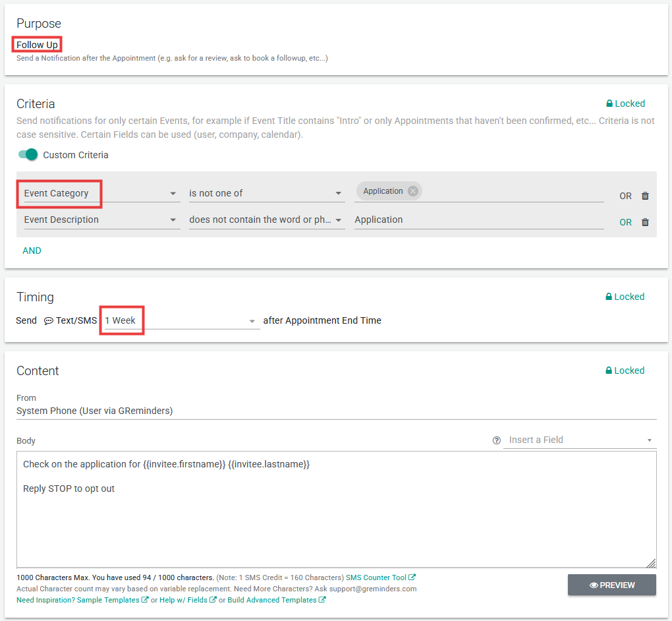Click the Criteria section lock icon
The height and width of the screenshot is (621, 672).
[x=609, y=103]
